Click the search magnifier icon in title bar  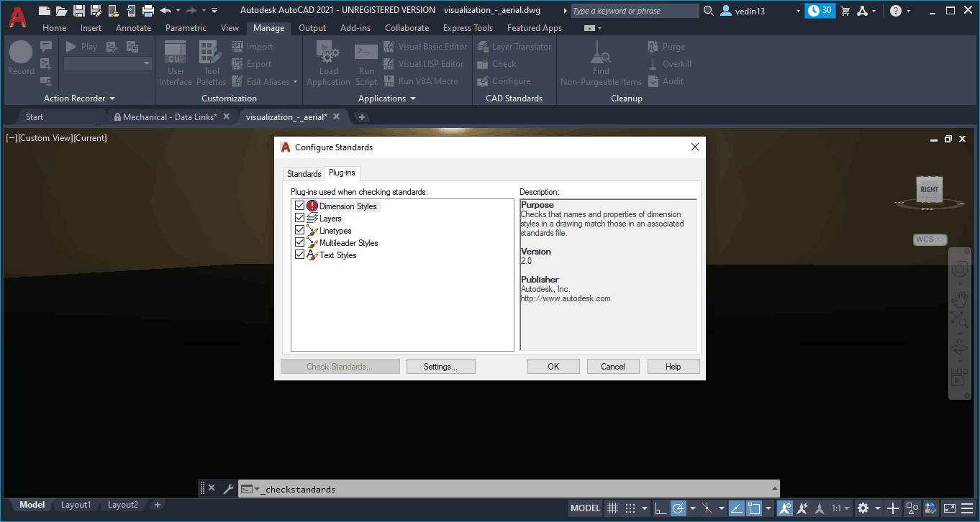pos(709,11)
